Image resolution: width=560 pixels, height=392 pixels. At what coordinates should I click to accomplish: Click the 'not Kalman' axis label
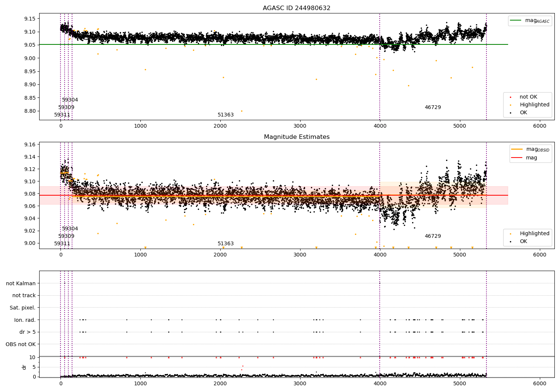pyautogui.click(x=21, y=284)
